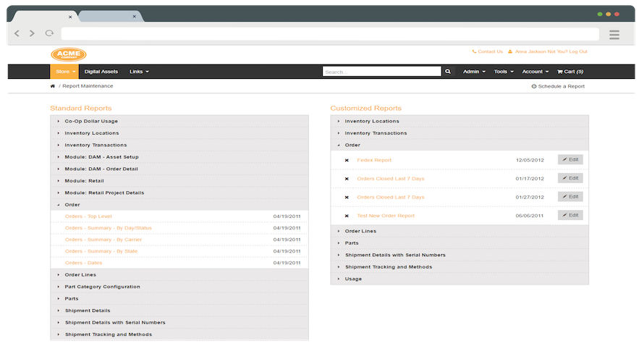Viewport: 644px width, 362px height.
Task: Close the second browser tab
Action: point(135,17)
